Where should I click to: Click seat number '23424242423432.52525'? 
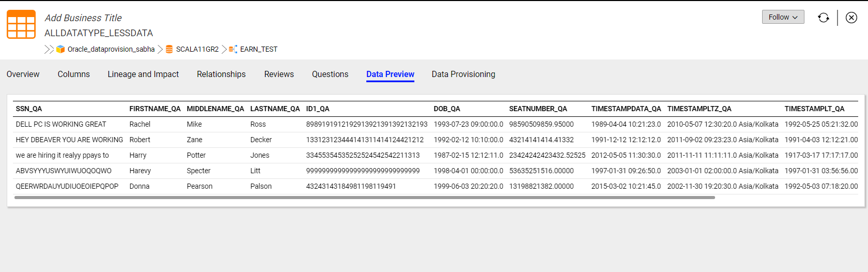tap(548, 155)
